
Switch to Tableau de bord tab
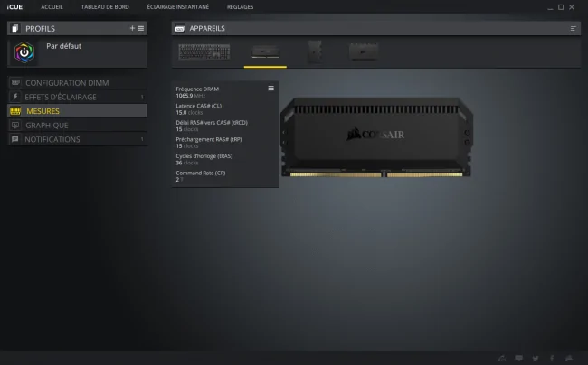pos(105,6)
